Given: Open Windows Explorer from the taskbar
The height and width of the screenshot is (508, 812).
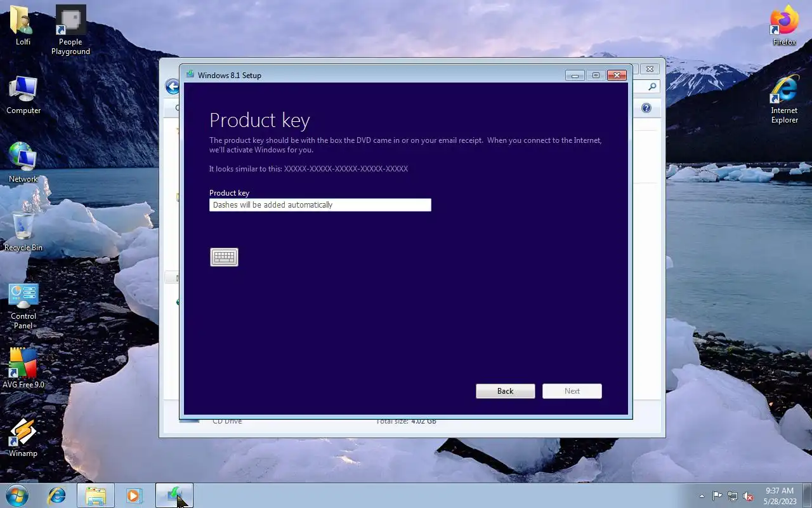Looking at the screenshot, I should [x=96, y=495].
